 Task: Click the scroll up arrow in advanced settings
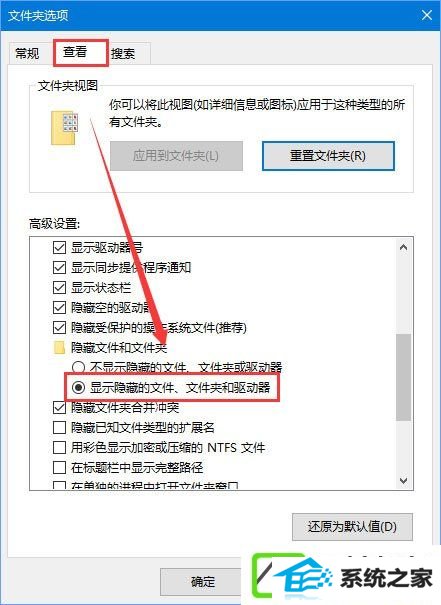click(404, 248)
